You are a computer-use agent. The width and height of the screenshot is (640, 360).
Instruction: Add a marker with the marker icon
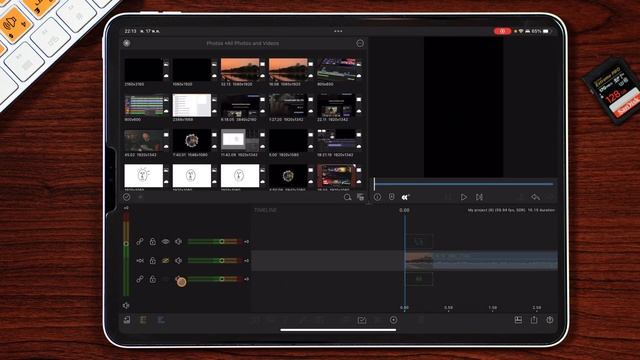point(391,197)
